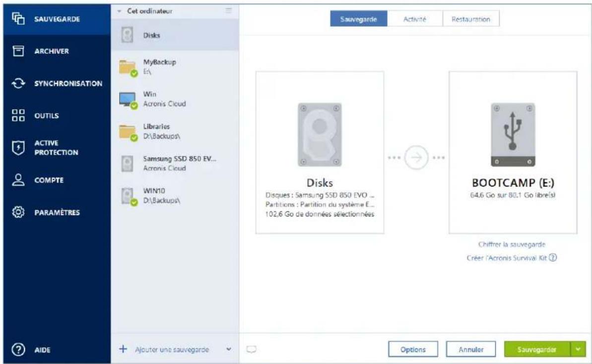Open the AIDE sidebar section
This screenshot has height=364, width=592.
57,350
